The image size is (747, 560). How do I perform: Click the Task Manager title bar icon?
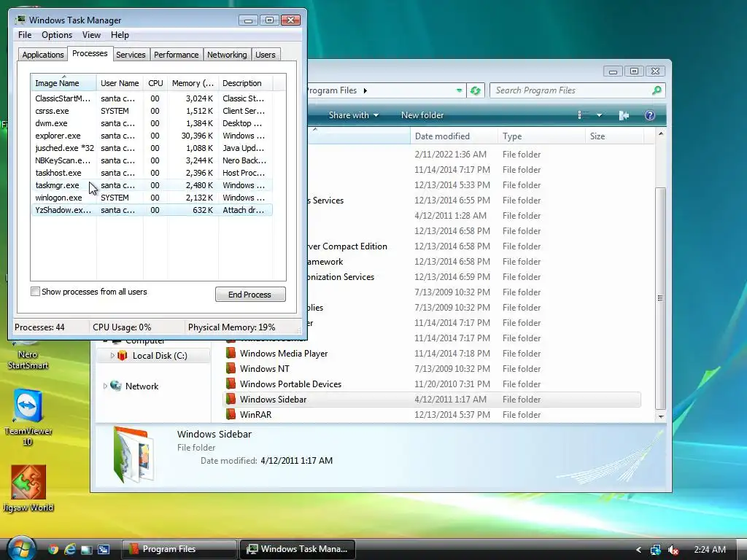(x=20, y=20)
